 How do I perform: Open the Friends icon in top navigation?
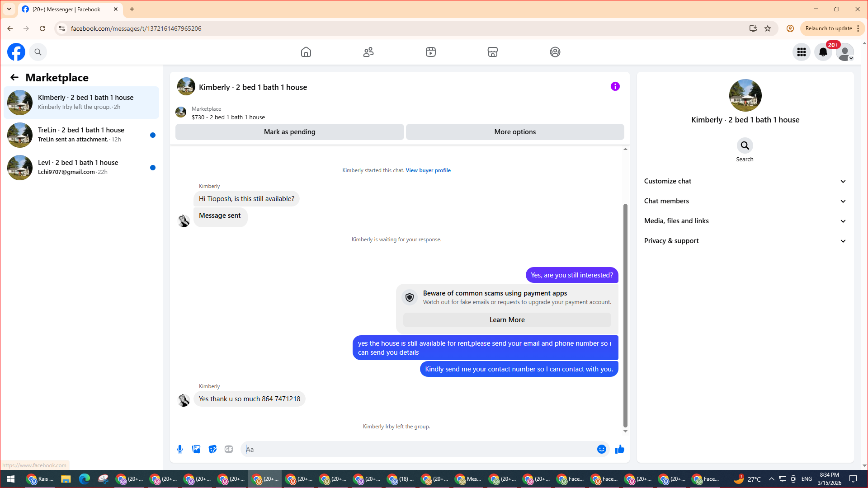tap(368, 52)
